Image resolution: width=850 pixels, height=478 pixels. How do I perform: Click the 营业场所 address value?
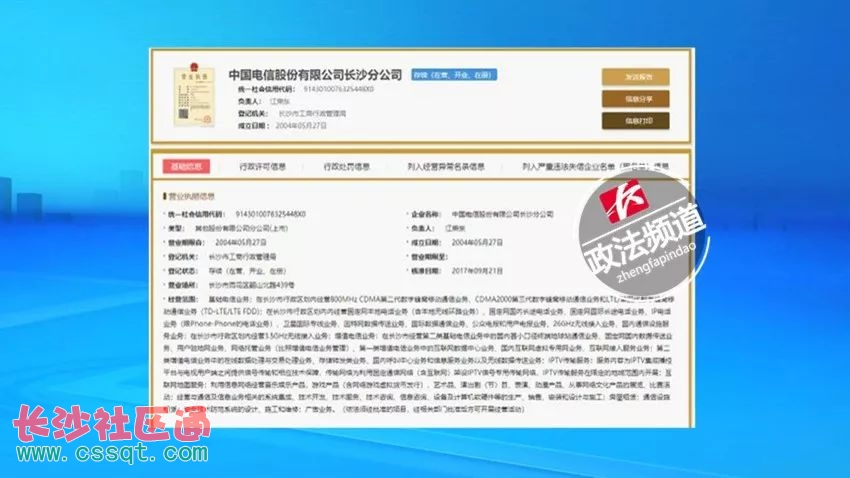[x=252, y=285]
